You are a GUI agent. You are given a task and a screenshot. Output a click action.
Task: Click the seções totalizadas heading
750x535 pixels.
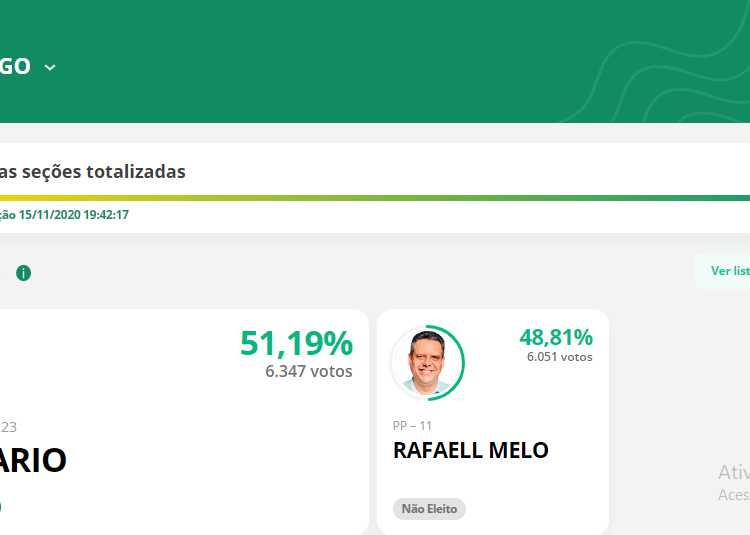(x=93, y=172)
